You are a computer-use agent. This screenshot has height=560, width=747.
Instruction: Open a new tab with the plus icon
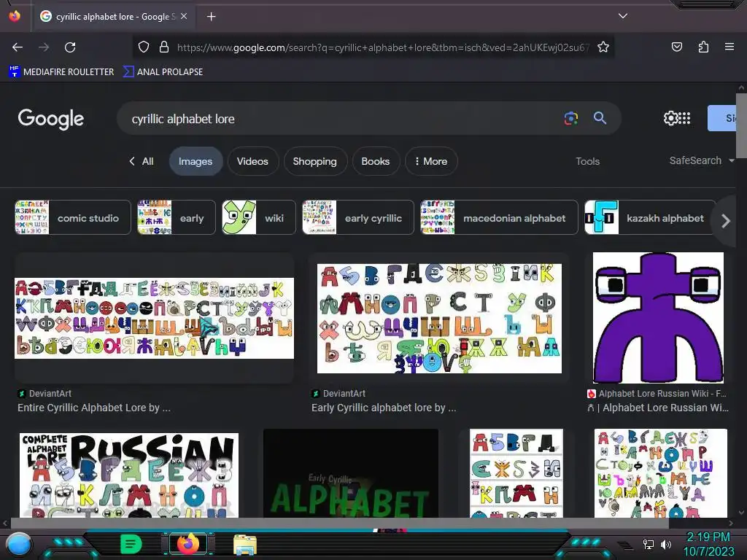211,17
